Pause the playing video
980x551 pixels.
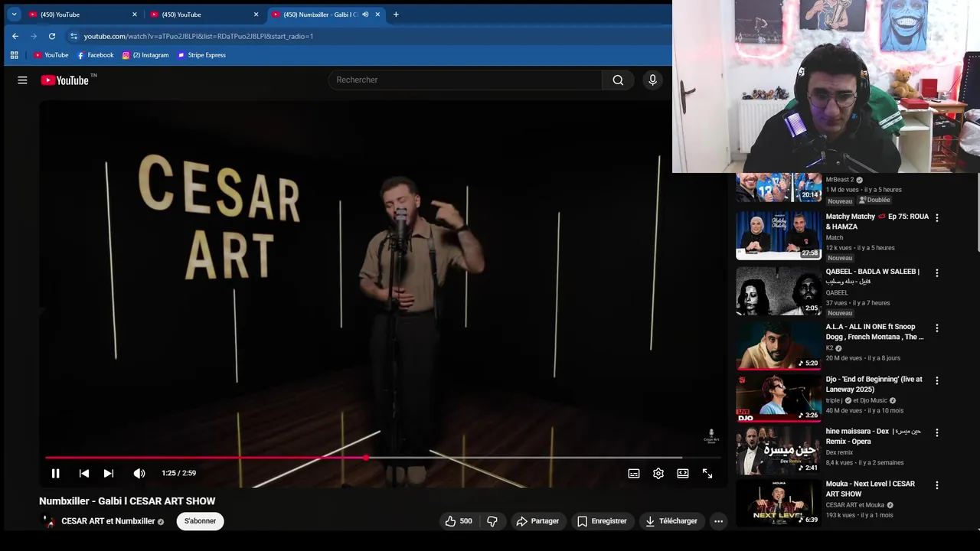tap(55, 474)
